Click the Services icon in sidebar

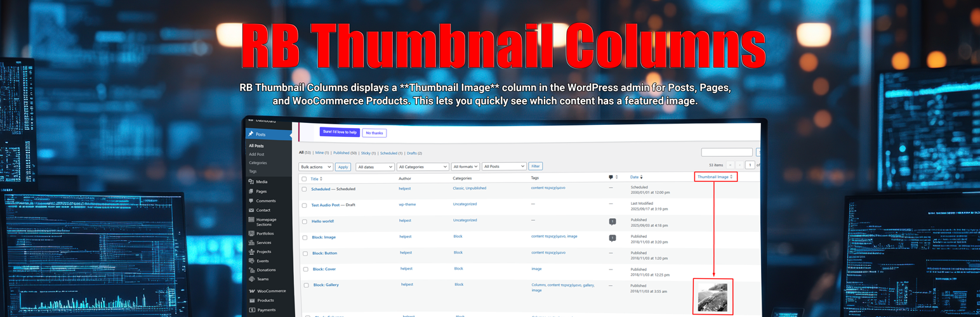(x=251, y=243)
